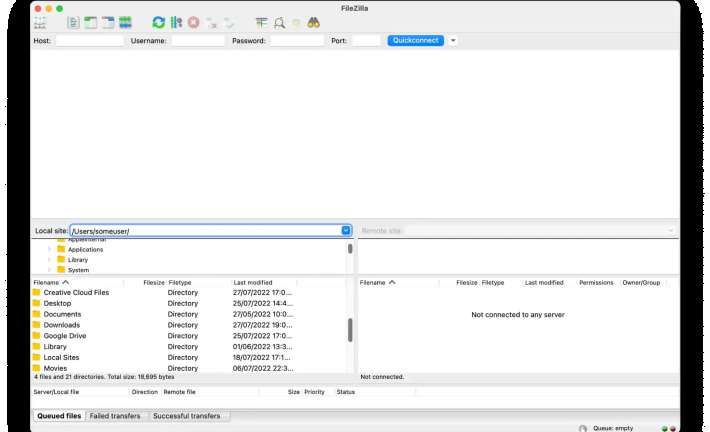
Task: Sort remote list by Filename header
Action: point(373,282)
